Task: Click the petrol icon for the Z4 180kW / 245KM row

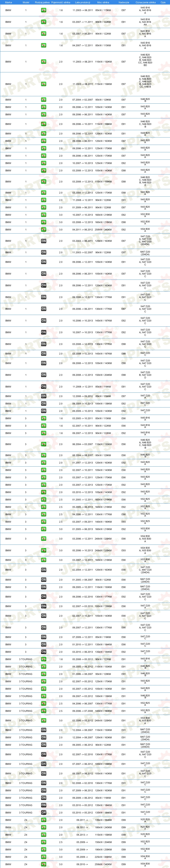Action: 43,827
